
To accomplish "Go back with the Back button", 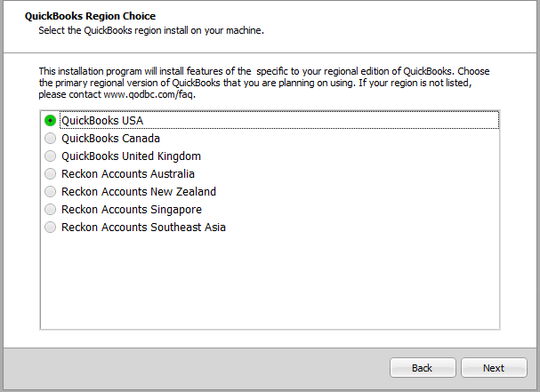I will pyautogui.click(x=423, y=368).
